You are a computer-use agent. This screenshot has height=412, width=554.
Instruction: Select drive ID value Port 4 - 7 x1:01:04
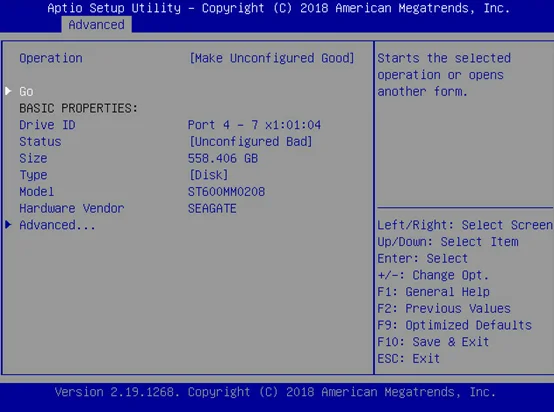click(254, 125)
